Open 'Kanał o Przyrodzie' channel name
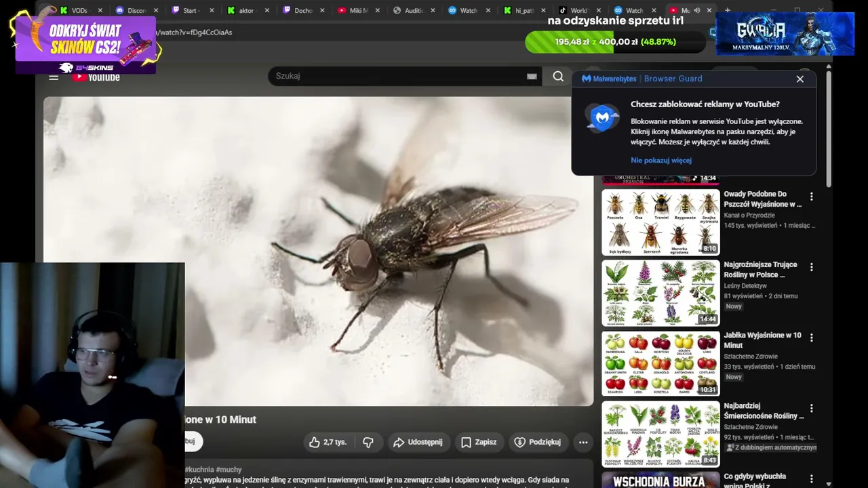 pos(749,216)
